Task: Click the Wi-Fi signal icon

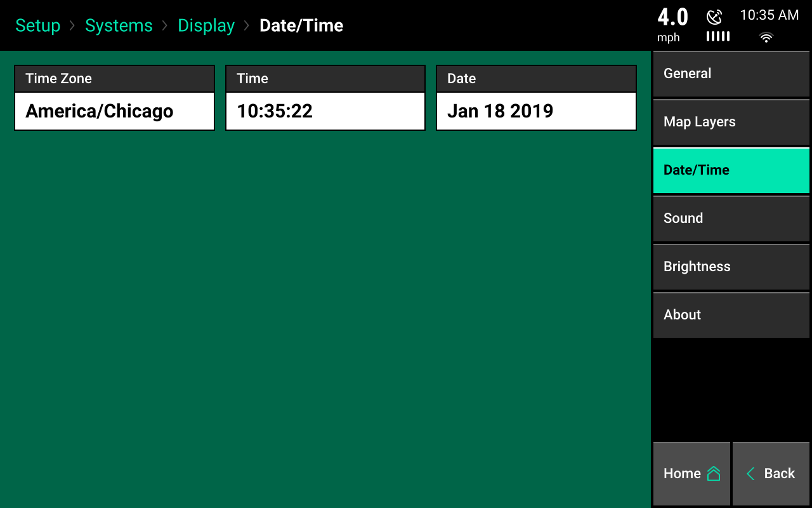Action: (766, 37)
